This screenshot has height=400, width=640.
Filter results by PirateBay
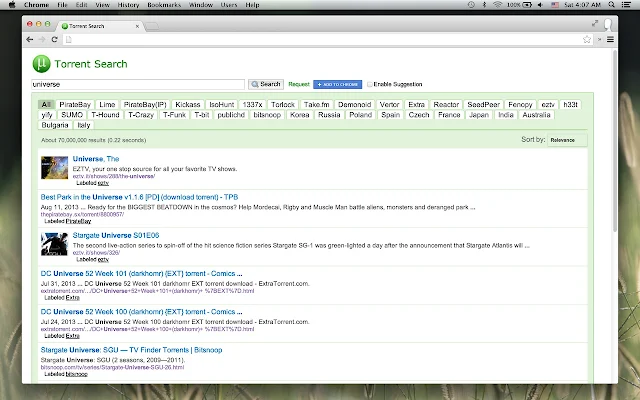[75, 104]
